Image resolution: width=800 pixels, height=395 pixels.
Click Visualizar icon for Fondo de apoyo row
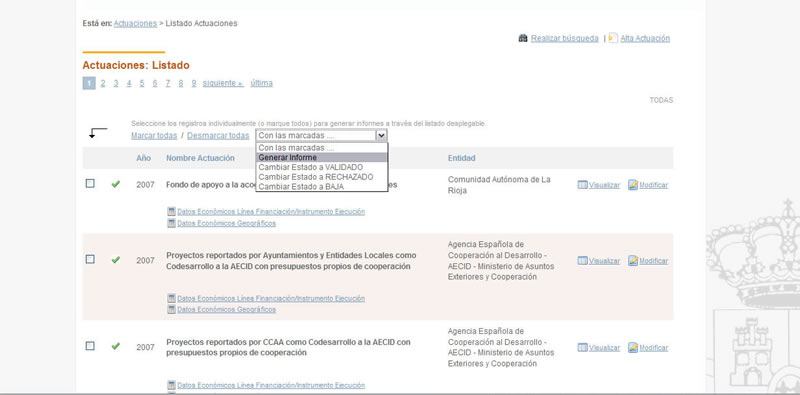tap(583, 185)
